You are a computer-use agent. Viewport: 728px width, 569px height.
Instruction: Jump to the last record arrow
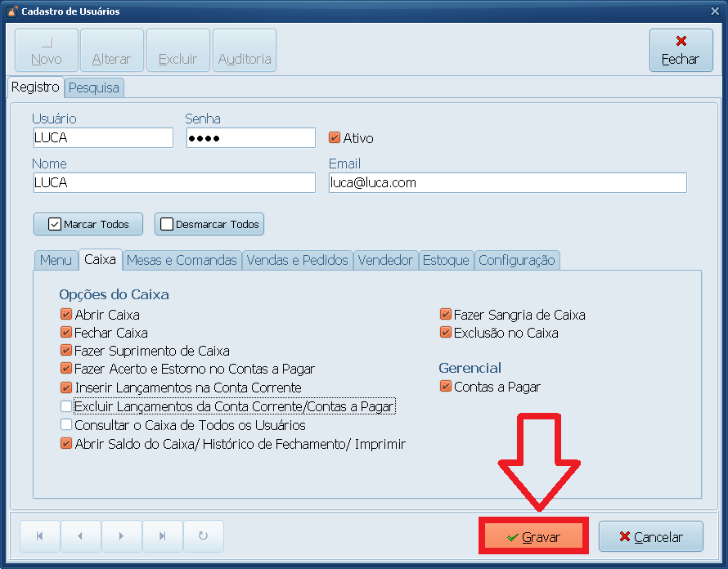162,536
